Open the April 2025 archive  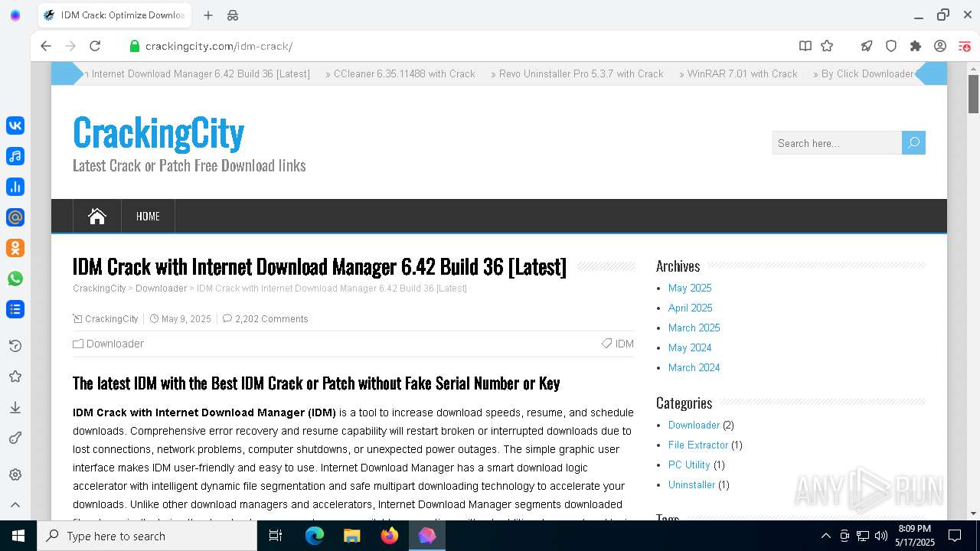coord(691,308)
